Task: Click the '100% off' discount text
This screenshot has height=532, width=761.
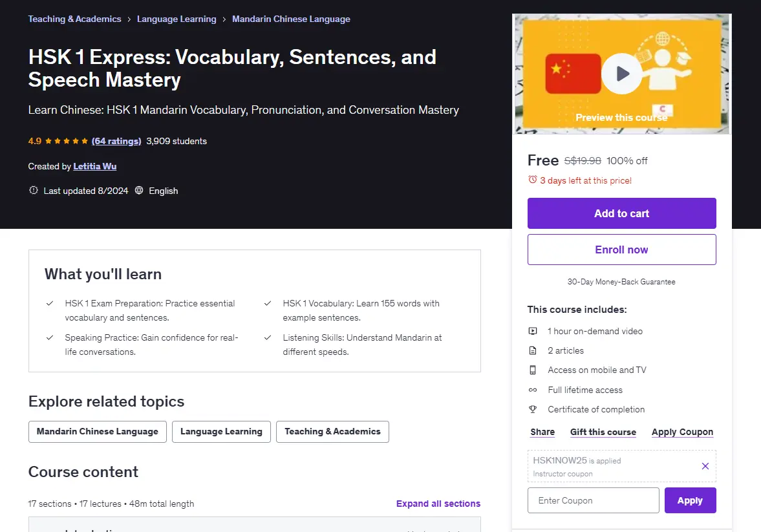Action: pos(627,161)
